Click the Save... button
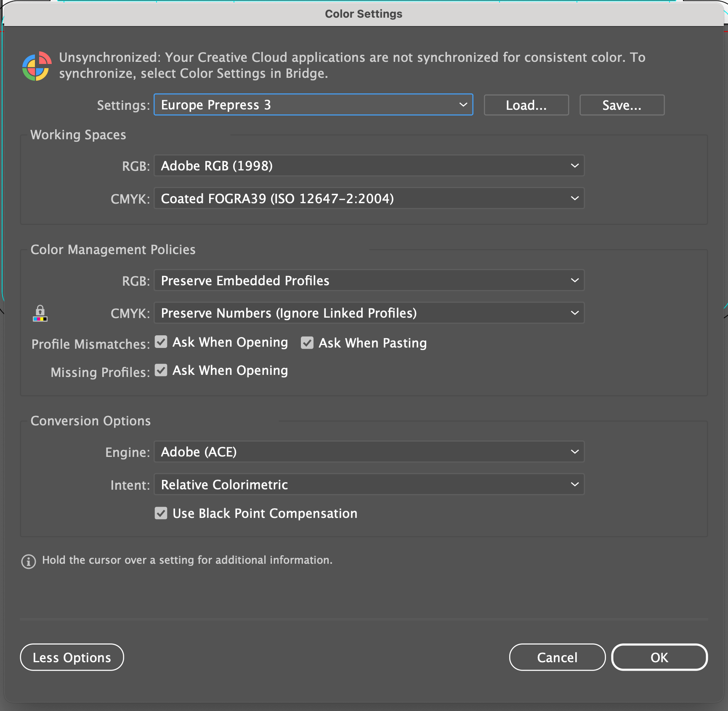The width and height of the screenshot is (728, 711). [622, 105]
